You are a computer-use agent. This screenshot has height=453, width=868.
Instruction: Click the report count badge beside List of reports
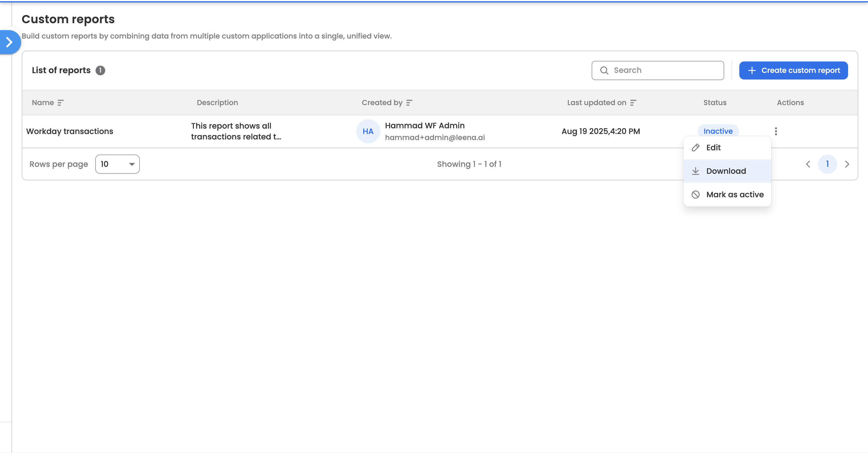(100, 70)
